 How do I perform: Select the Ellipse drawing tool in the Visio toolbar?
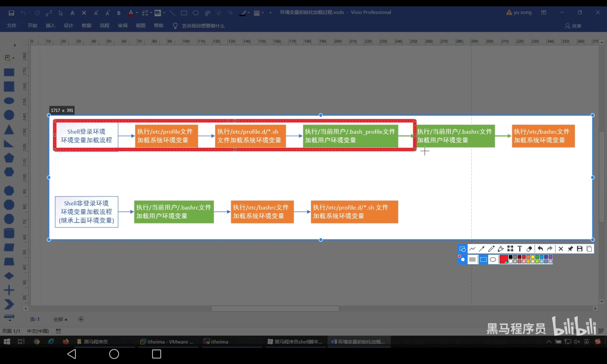(x=196, y=13)
